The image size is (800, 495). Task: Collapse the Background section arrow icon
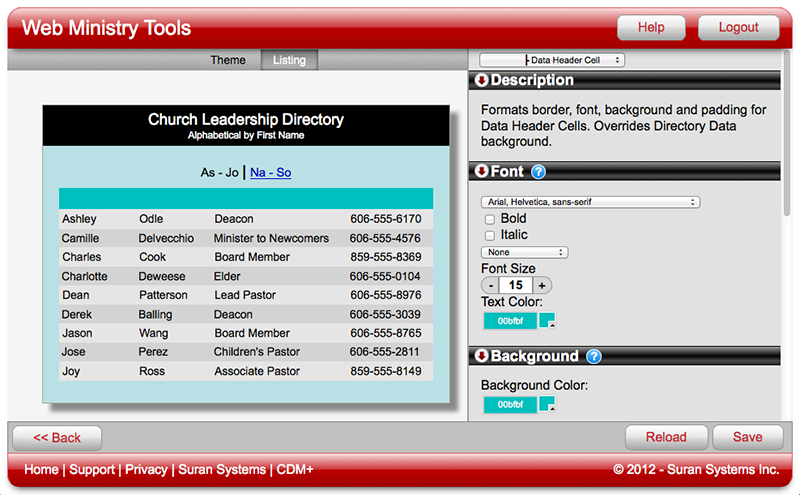[x=481, y=356]
